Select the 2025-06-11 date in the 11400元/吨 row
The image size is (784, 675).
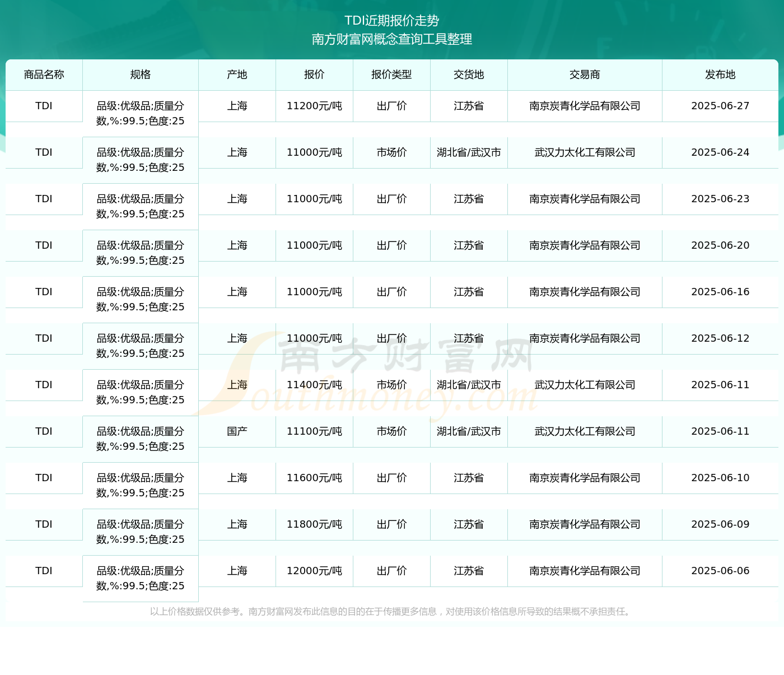pos(721,385)
